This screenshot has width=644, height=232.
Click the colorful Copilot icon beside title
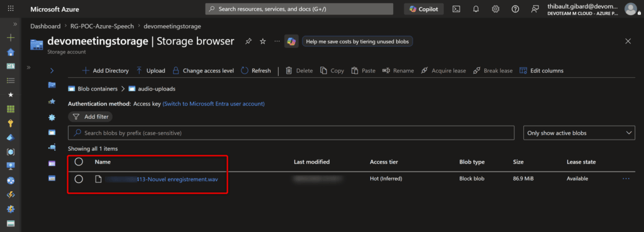coord(291,41)
